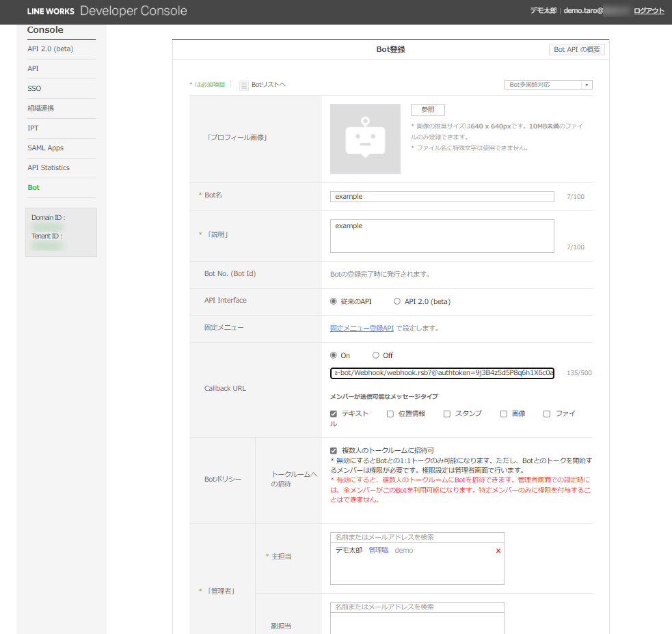Image resolution: width=672 pixels, height=634 pixels.
Task: Click the 主担当 search field
Action: 417,538
